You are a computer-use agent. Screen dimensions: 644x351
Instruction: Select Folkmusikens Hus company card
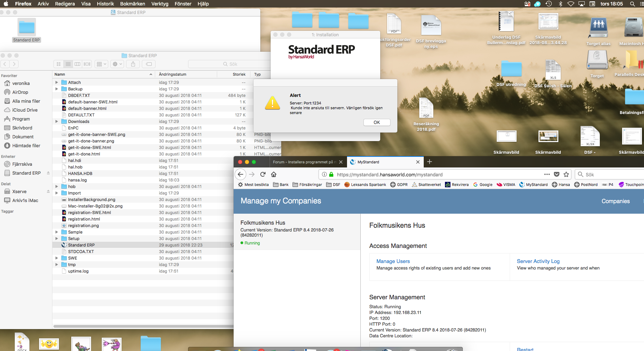(297, 232)
